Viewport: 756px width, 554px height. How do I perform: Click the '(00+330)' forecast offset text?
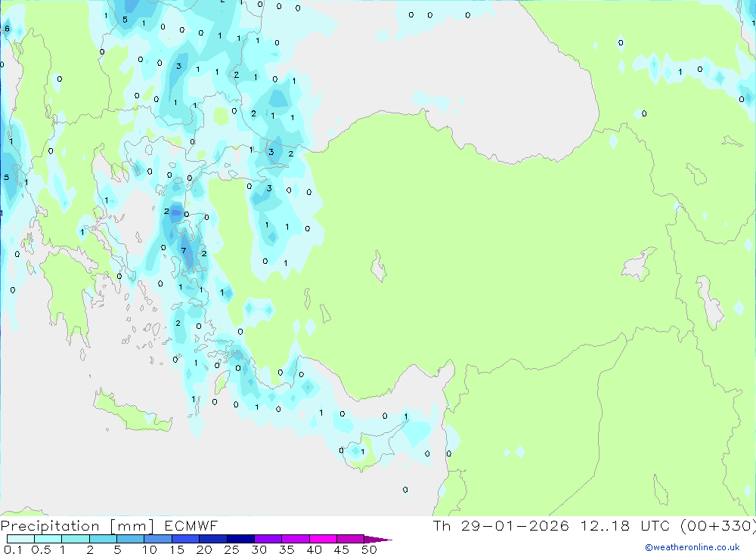[x=718, y=526]
